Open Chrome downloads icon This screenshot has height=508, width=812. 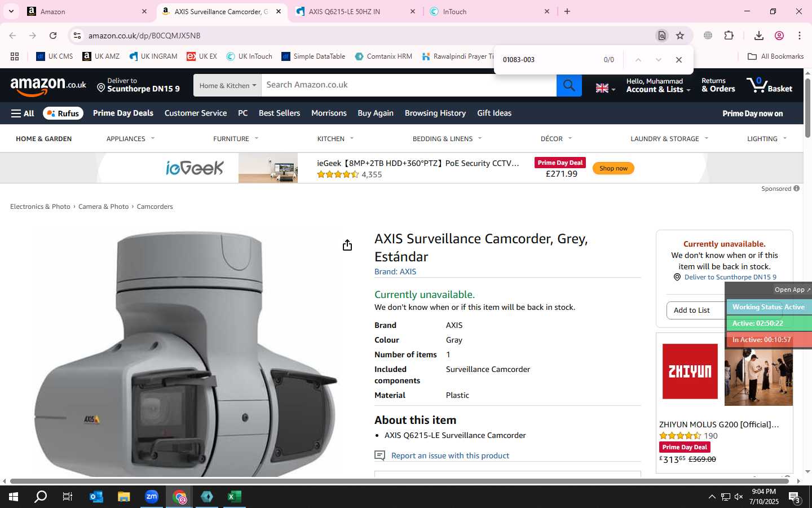click(759, 36)
